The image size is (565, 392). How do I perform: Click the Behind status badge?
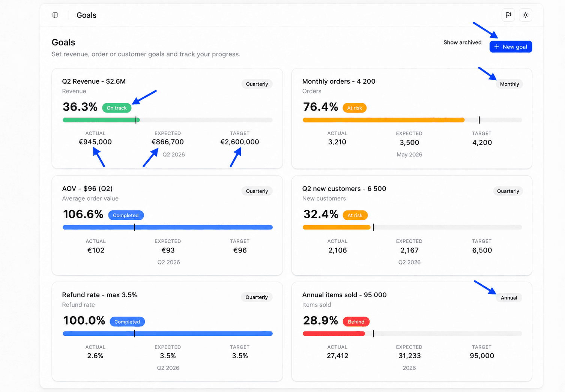click(356, 322)
